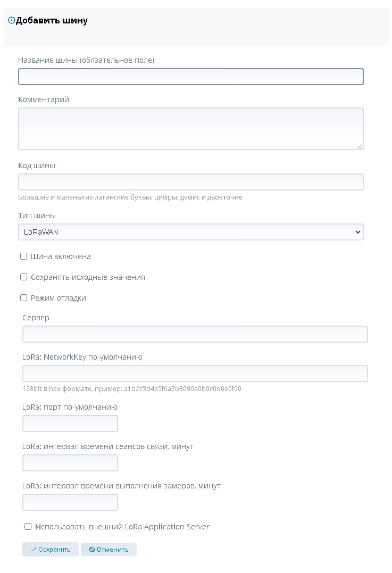Focus the LoRa NetworkKey по-умолчанию field

pyautogui.click(x=195, y=373)
